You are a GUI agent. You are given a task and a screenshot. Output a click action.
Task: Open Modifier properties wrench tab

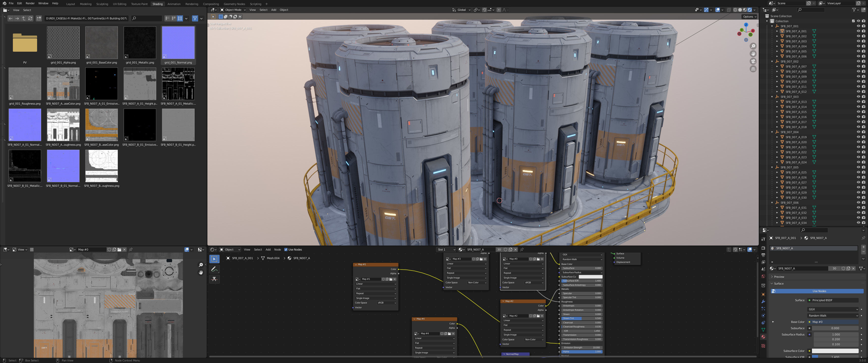763,301
